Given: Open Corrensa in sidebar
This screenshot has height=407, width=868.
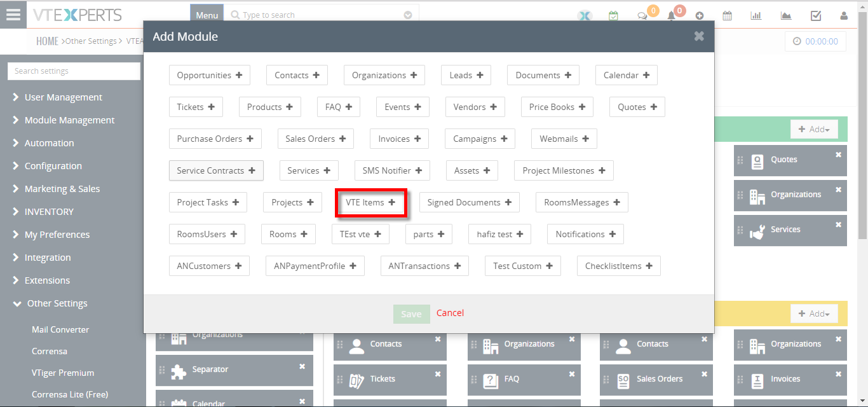Looking at the screenshot, I should tap(50, 351).
